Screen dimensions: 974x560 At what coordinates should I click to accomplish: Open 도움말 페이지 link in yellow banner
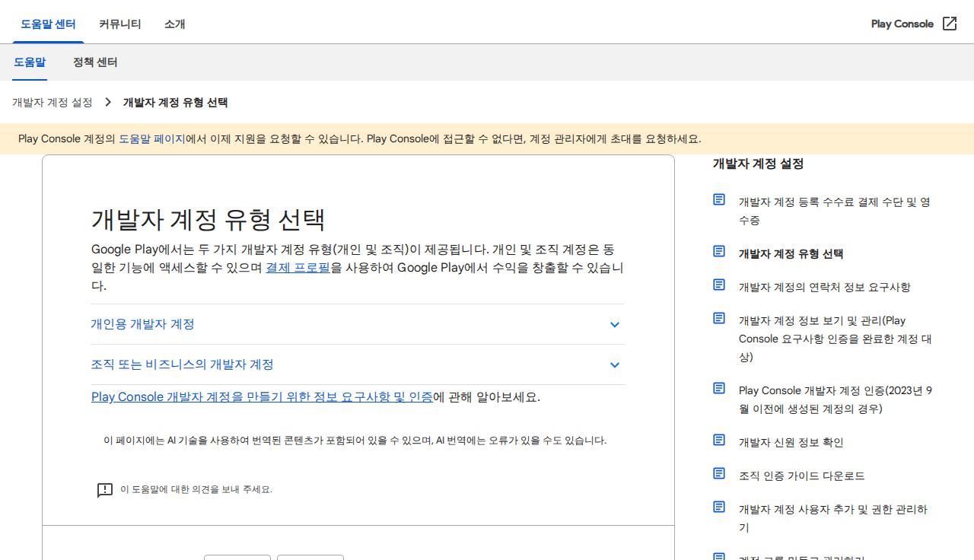pyautogui.click(x=151, y=138)
